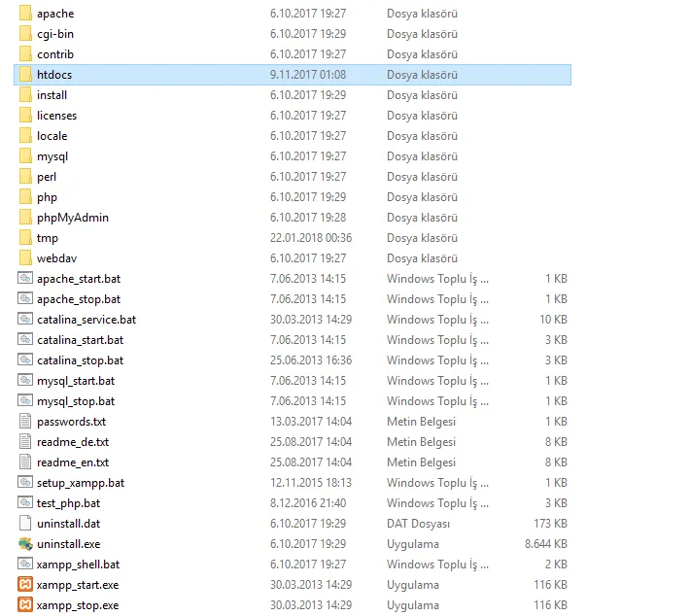The height and width of the screenshot is (616, 690).
Task: Click date 13.03.2017 14:04 for passwords.txt
Action: pos(311,422)
